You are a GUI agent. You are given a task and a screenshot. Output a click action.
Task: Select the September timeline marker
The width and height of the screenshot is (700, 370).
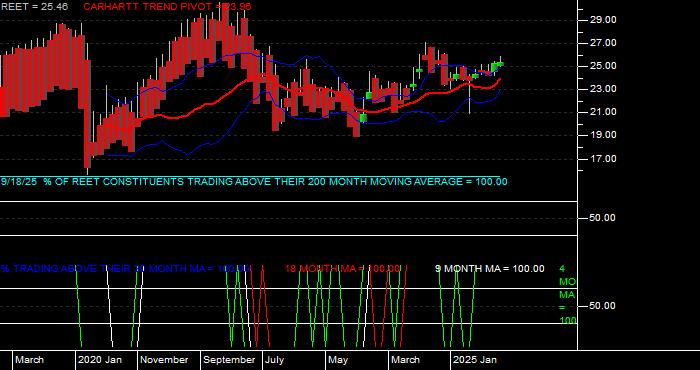tap(229, 360)
